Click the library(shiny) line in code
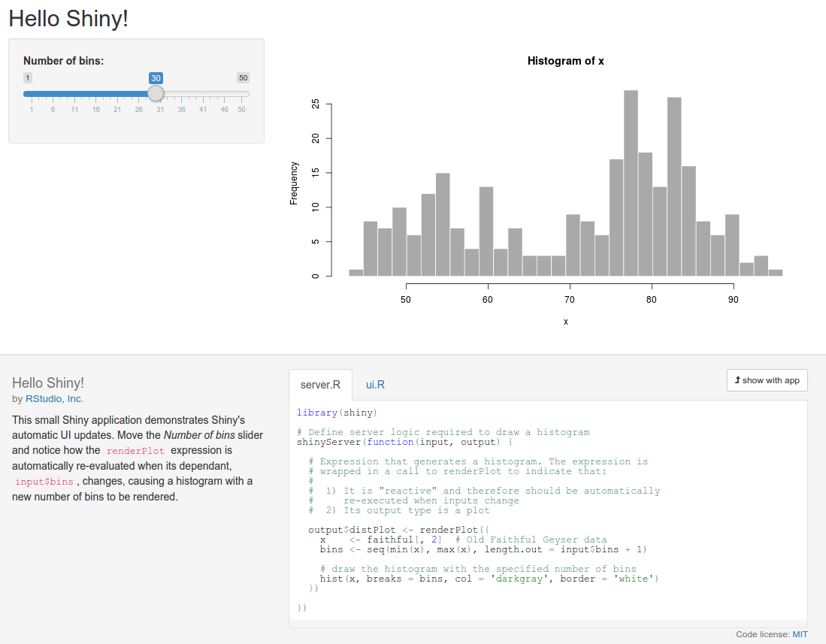 click(337, 413)
